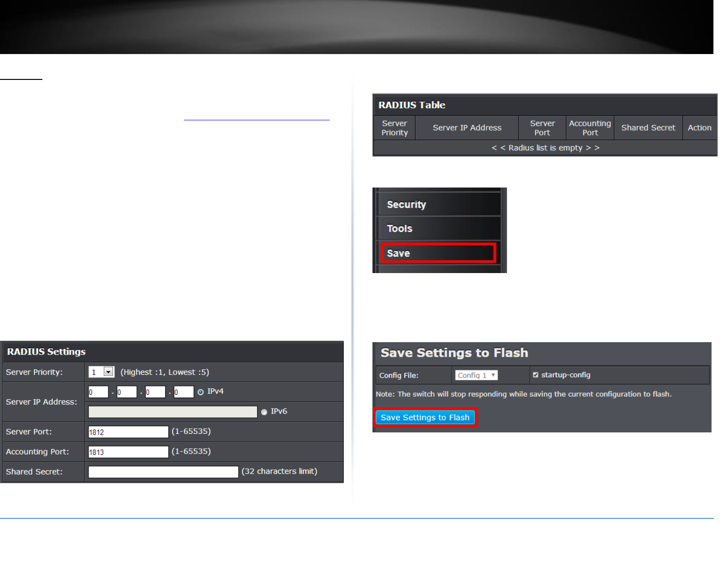728x564 pixels.
Task: Toggle the startup-config checkbox
Action: 536,375
